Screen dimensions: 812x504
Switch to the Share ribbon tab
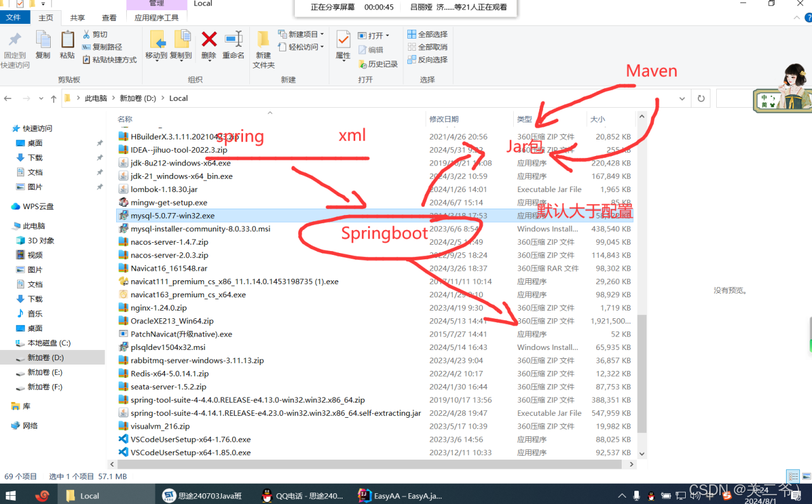pos(77,18)
